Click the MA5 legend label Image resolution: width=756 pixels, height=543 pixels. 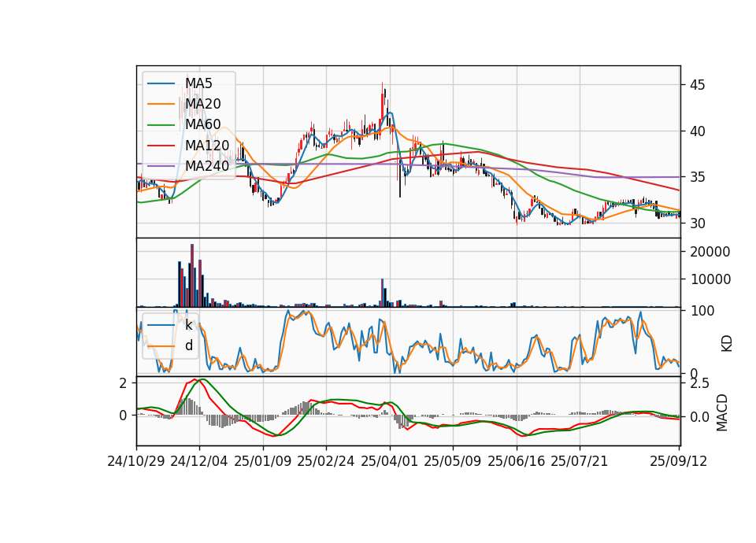tap(198, 83)
